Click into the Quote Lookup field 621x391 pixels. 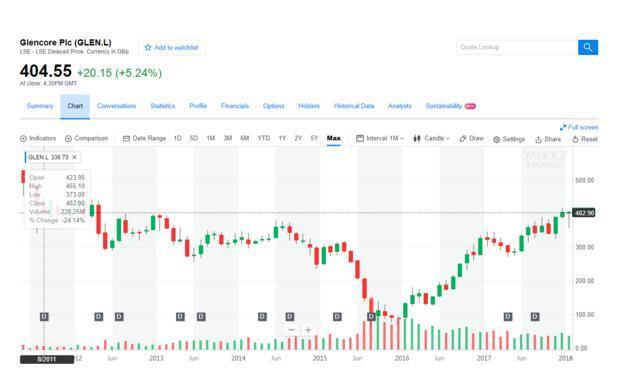pos(517,48)
